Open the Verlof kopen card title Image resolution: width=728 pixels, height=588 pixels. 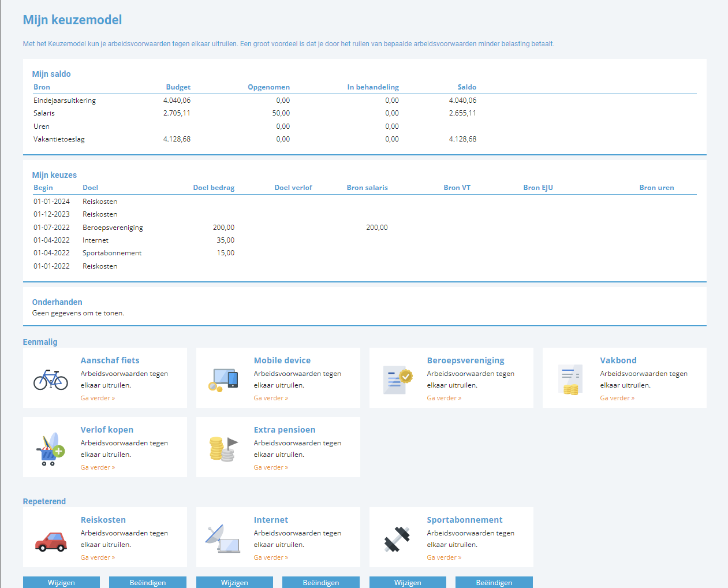point(107,430)
